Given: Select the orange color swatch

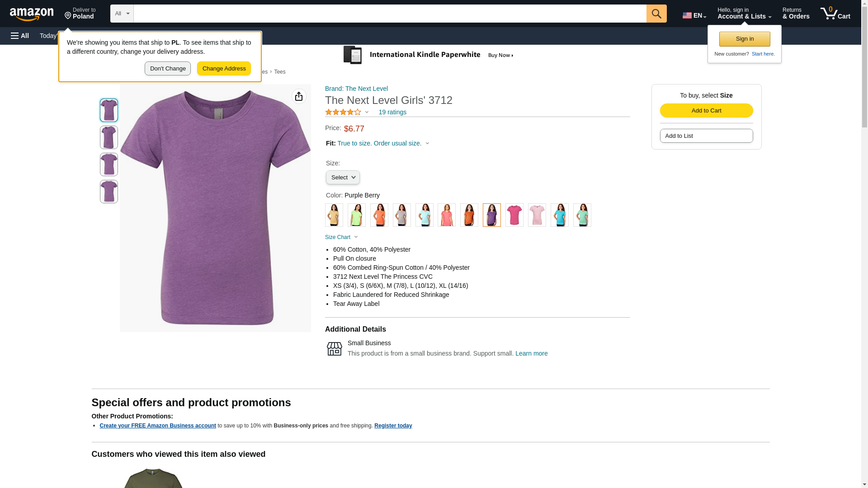Looking at the screenshot, I should pyautogui.click(x=469, y=215).
